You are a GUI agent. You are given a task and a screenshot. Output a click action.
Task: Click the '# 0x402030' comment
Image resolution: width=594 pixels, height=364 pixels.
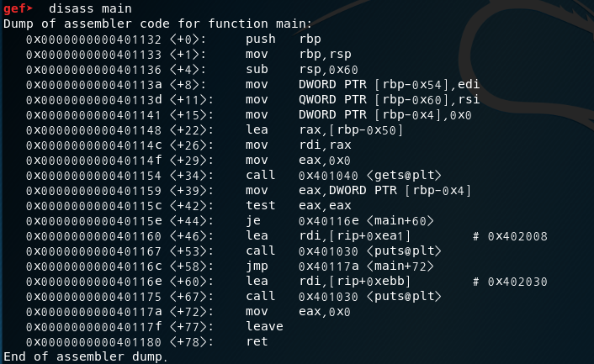(x=510, y=282)
